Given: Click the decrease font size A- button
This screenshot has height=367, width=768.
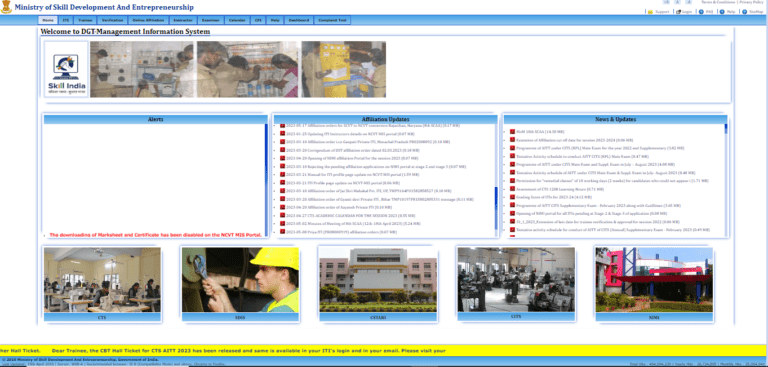Looking at the screenshot, I should (689, 2).
